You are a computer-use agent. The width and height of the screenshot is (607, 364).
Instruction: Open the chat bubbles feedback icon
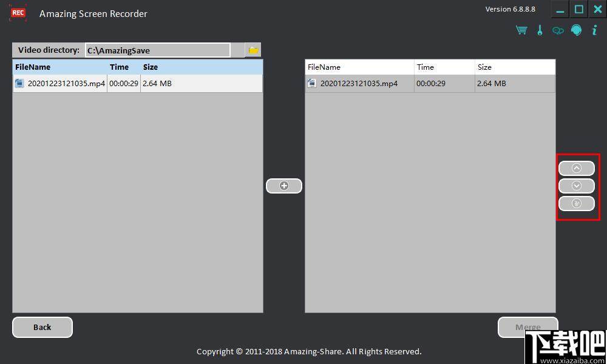point(558,30)
